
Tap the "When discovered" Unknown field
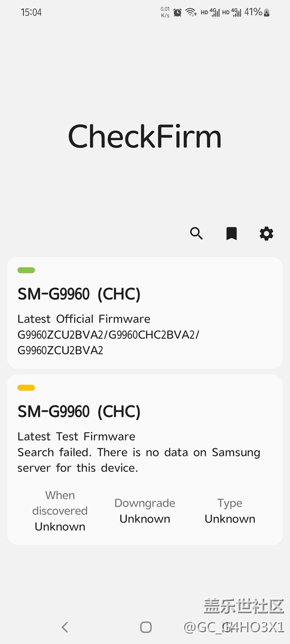pyautogui.click(x=60, y=511)
